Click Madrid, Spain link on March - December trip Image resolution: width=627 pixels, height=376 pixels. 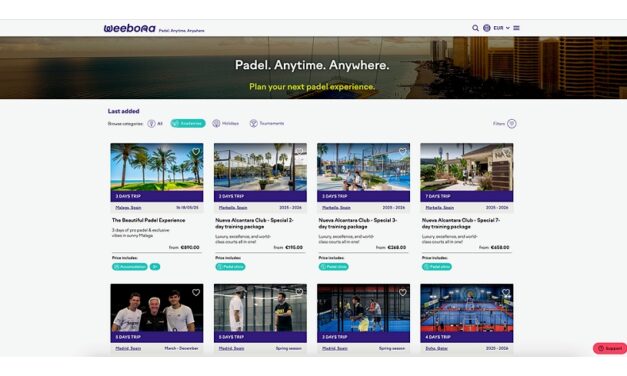coord(128,348)
